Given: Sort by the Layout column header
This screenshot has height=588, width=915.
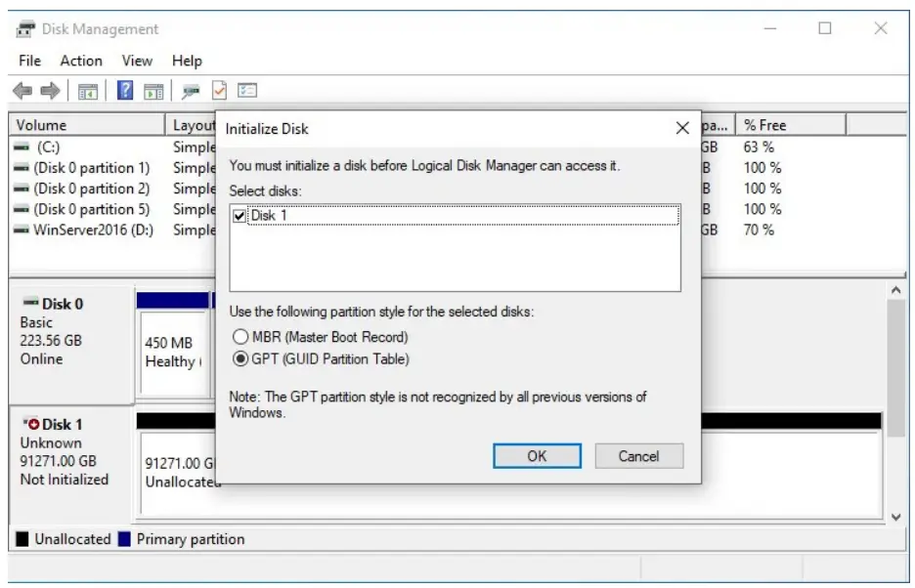Looking at the screenshot, I should [x=192, y=125].
